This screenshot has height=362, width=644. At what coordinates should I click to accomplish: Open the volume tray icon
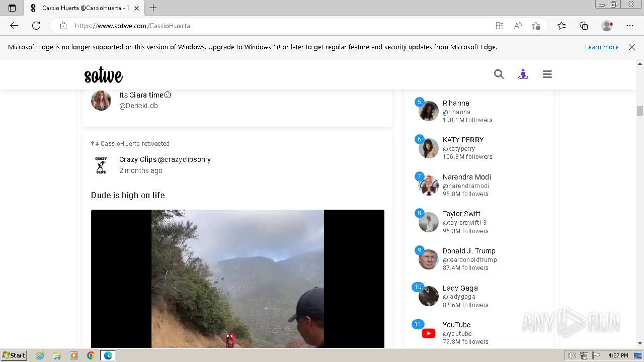click(x=572, y=355)
